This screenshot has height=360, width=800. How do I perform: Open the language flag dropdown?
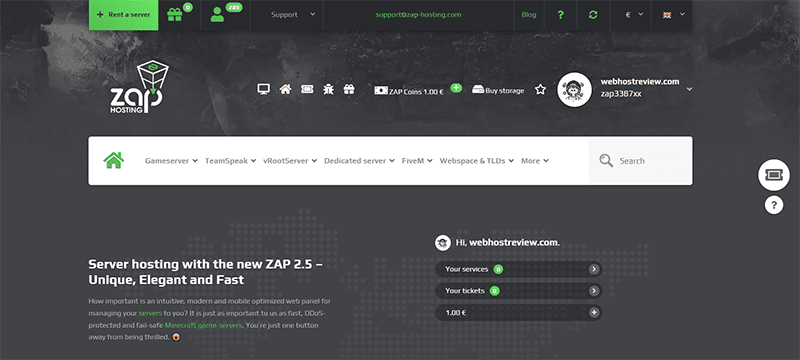point(671,15)
